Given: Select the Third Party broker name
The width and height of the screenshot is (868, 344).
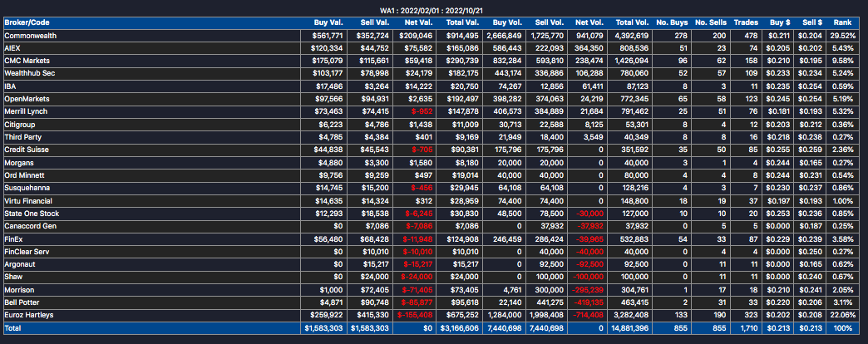Looking at the screenshot, I should click(21, 137).
